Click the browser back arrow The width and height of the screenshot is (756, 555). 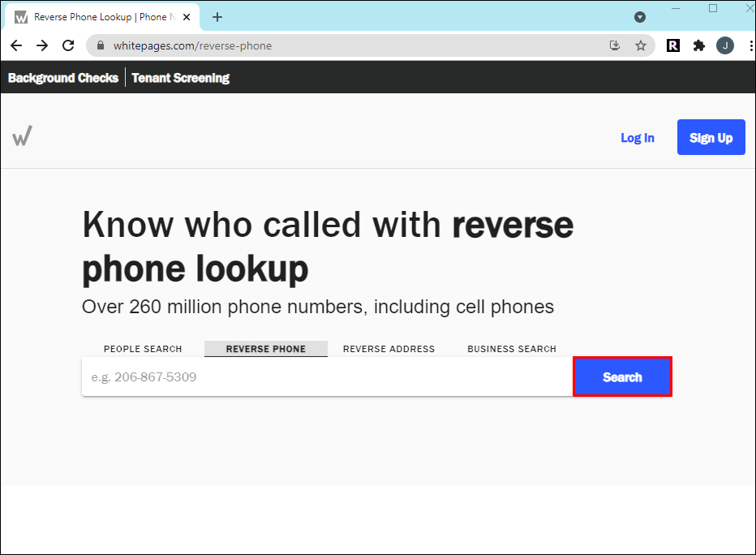pyautogui.click(x=16, y=45)
